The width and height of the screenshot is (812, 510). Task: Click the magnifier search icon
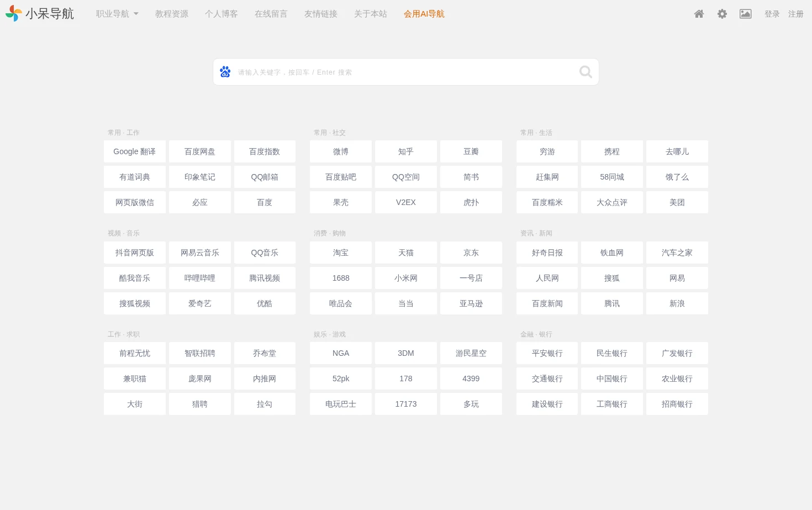(x=586, y=72)
